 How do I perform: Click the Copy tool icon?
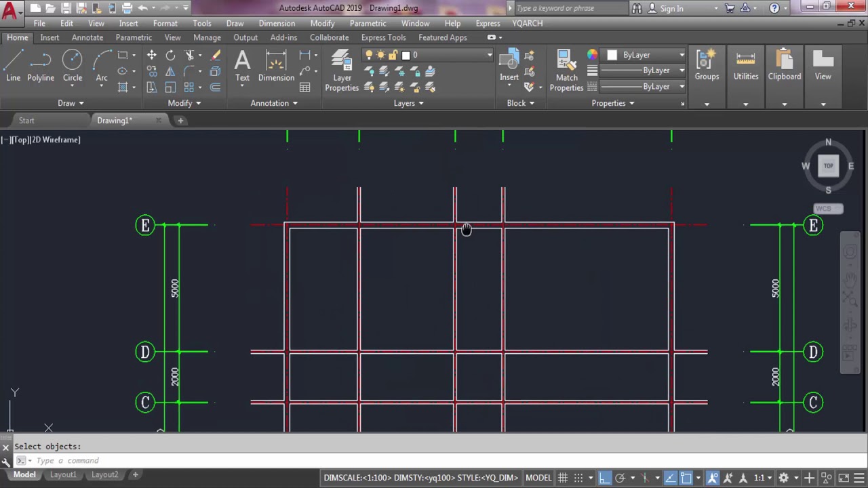tap(152, 71)
